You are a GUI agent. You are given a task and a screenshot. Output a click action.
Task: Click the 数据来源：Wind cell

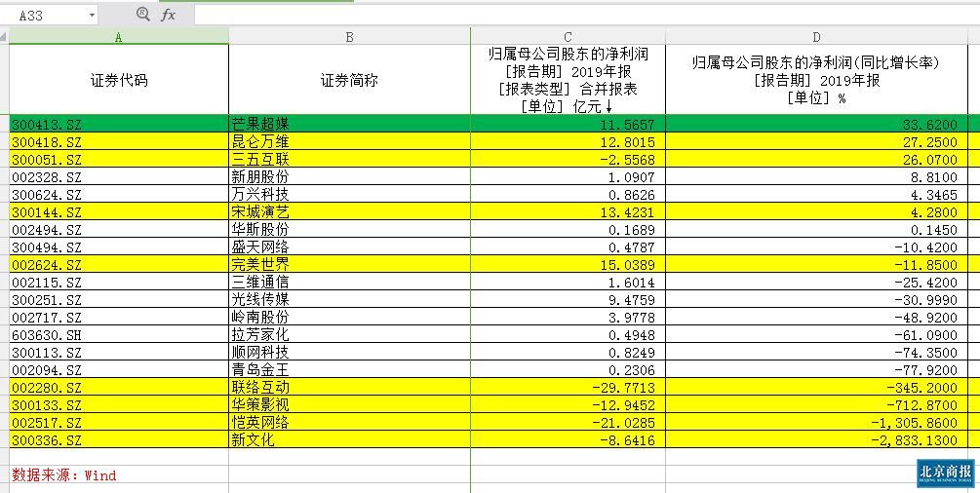119,474
